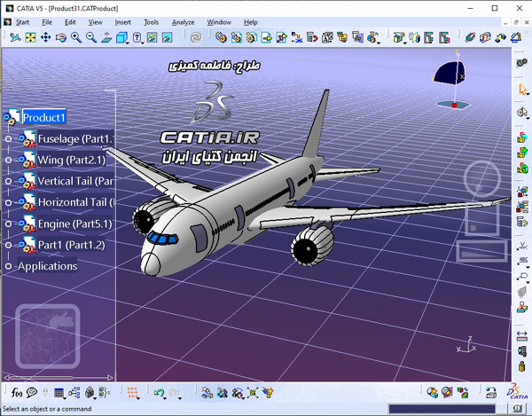Expand the Wing (Part2.1) node
The width and height of the screenshot is (532, 416).
8,160
